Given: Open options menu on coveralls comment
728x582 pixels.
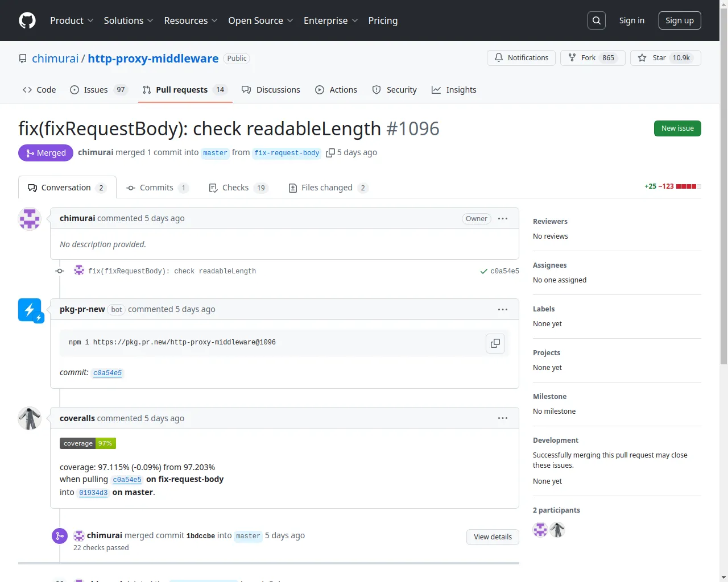Looking at the screenshot, I should point(503,418).
